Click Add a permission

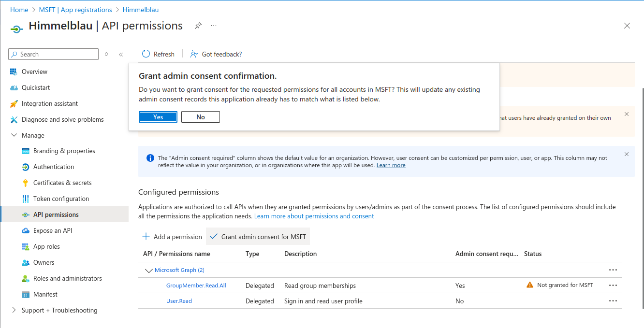coord(172,237)
